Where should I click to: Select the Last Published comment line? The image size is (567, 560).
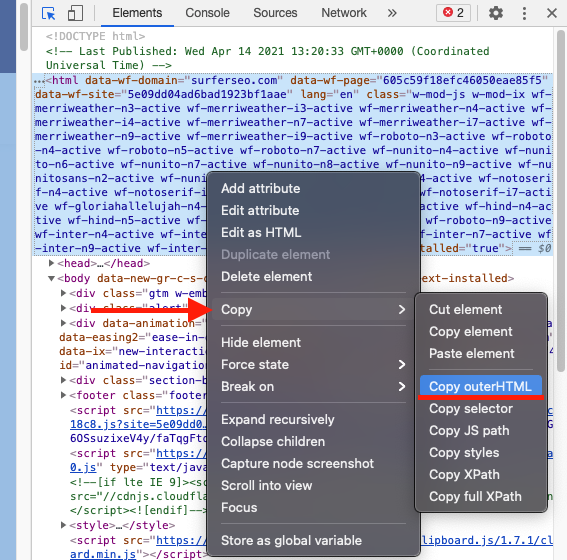[268, 58]
